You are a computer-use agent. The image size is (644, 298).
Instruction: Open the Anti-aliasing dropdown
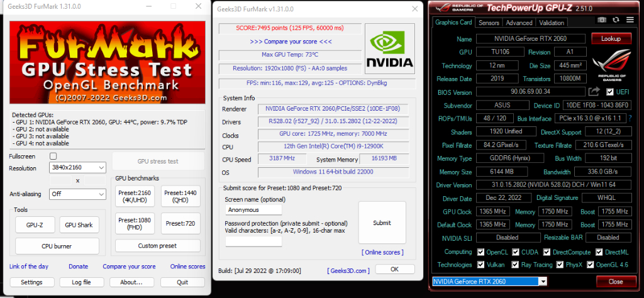point(77,194)
